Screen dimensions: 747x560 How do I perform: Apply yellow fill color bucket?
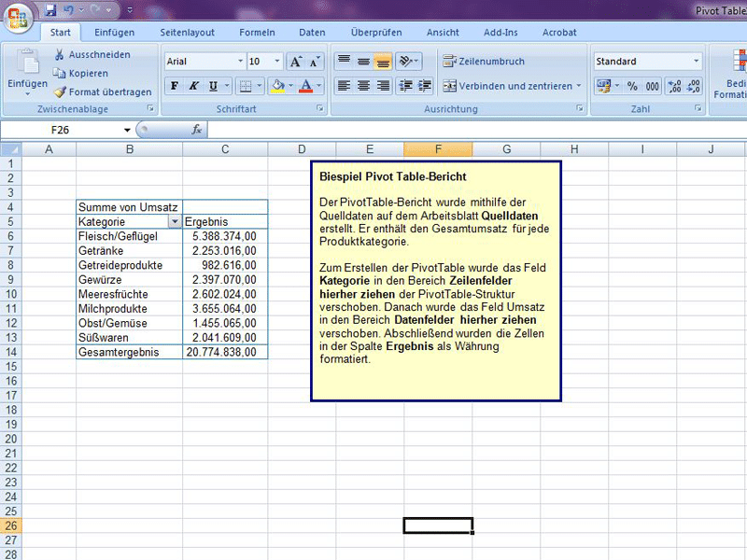point(277,86)
